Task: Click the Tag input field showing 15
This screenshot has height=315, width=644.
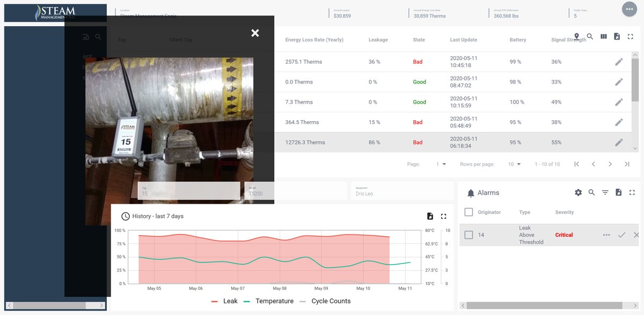Action: [x=188, y=191]
